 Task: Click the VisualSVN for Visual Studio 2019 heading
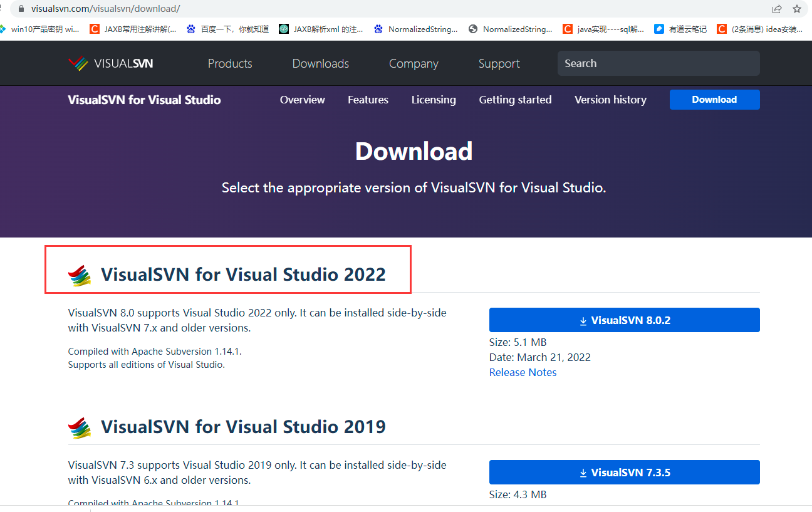(243, 427)
